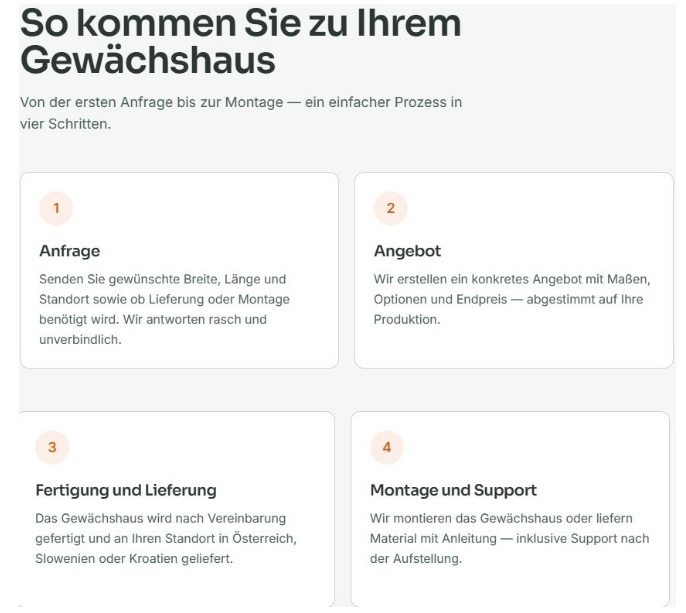Click the heading word Gewächshaus
Image resolution: width=686 pixels, height=613 pixels.
pyautogui.click(x=148, y=61)
